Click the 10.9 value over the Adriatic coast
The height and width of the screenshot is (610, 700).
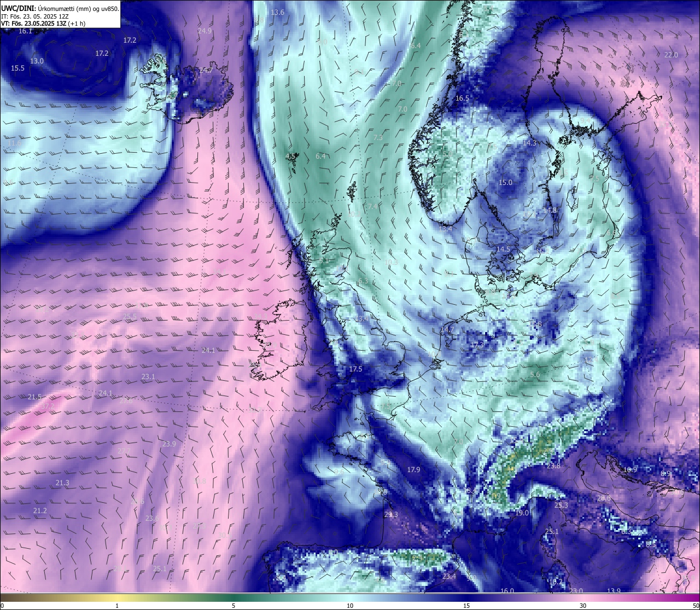pyautogui.click(x=630, y=470)
